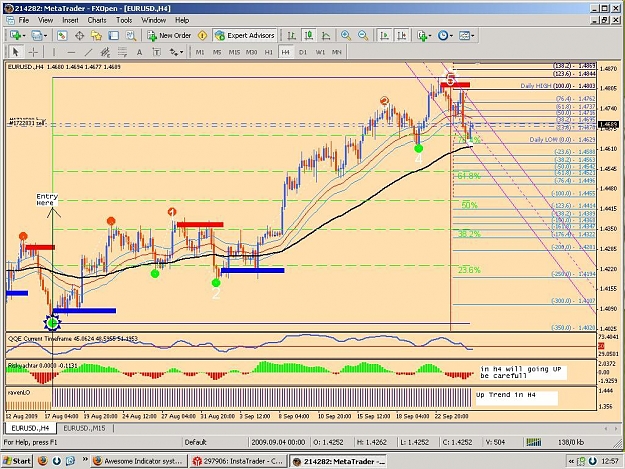625x469 pixels.
Task: Expand the Periods dropdown arrow
Action: pyautogui.click(x=451, y=36)
